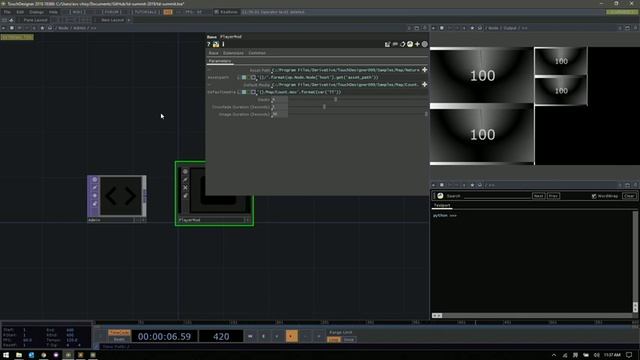Click the Clear button in Textport
This screenshot has height=360, width=640.
[x=629, y=196]
